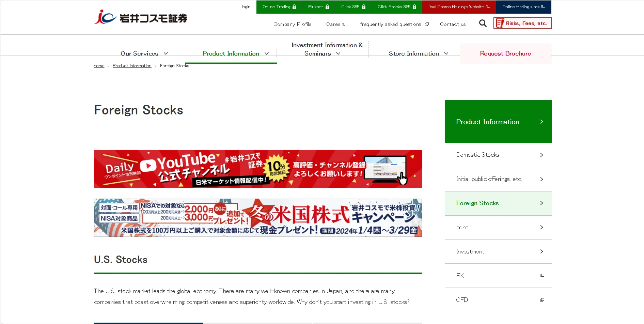Viewport: 644px width, 324px height.
Task: Click the arrow beside Initial public offerings
Action: click(541, 179)
